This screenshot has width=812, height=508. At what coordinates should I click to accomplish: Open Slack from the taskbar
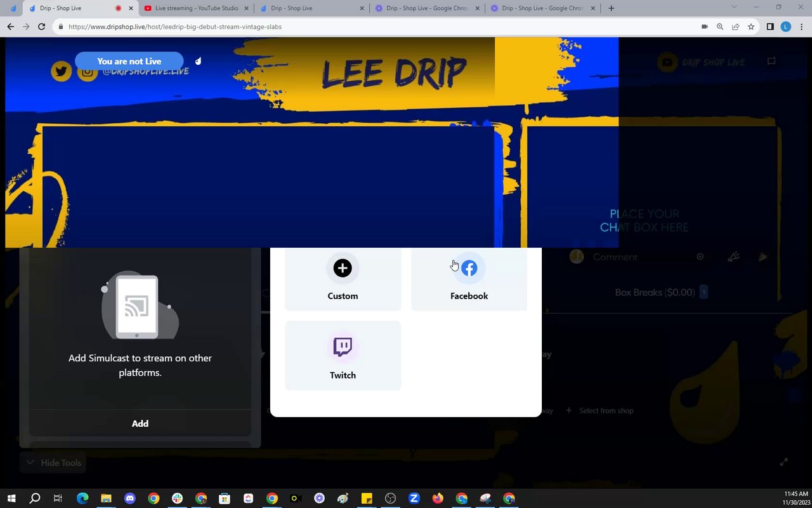[x=177, y=498]
